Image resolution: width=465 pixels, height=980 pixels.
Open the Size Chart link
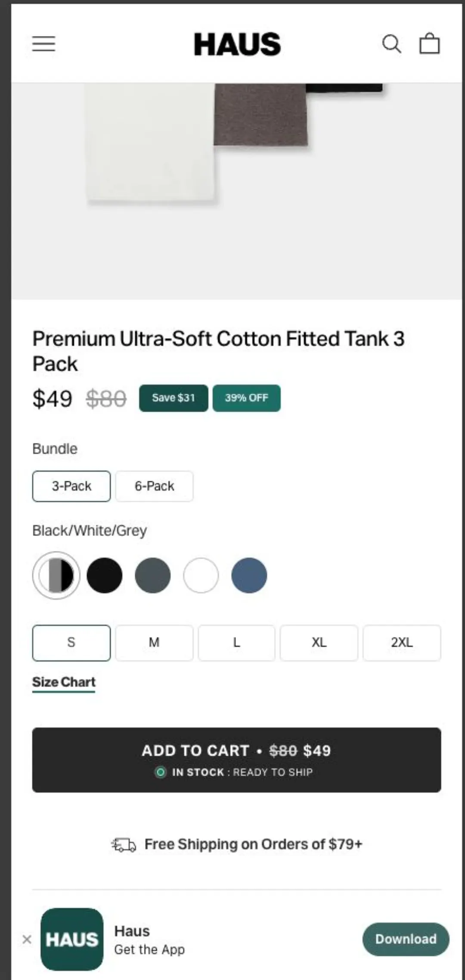[64, 682]
